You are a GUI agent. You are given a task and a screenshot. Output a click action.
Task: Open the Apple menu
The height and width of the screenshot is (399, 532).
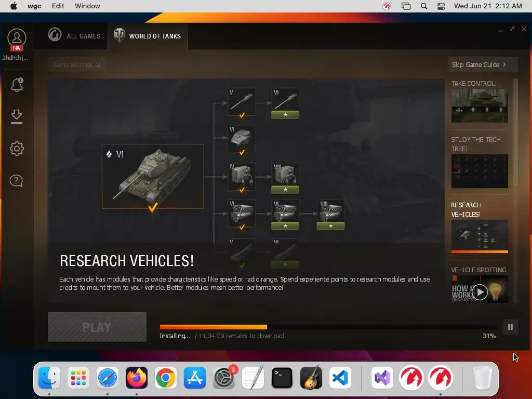click(x=14, y=6)
